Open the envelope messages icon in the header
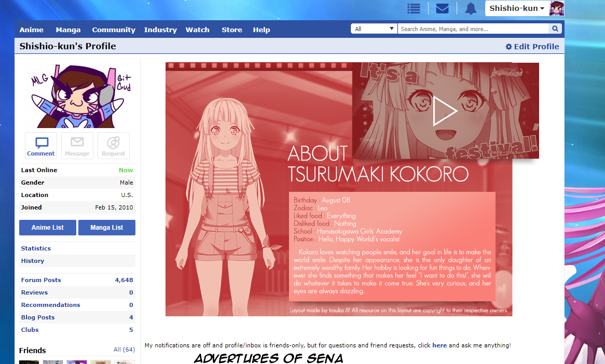This screenshot has width=605, height=364. pos(442,8)
